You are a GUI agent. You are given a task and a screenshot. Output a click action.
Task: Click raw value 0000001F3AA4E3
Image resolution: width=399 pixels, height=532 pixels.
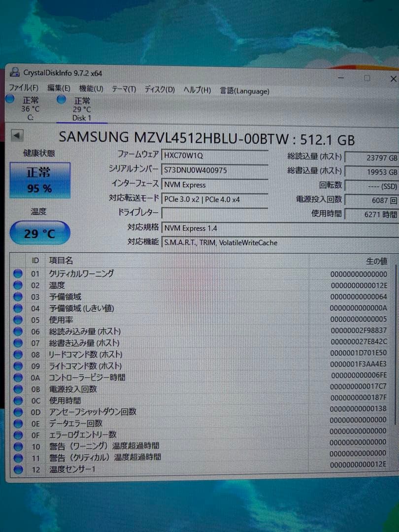(358, 365)
